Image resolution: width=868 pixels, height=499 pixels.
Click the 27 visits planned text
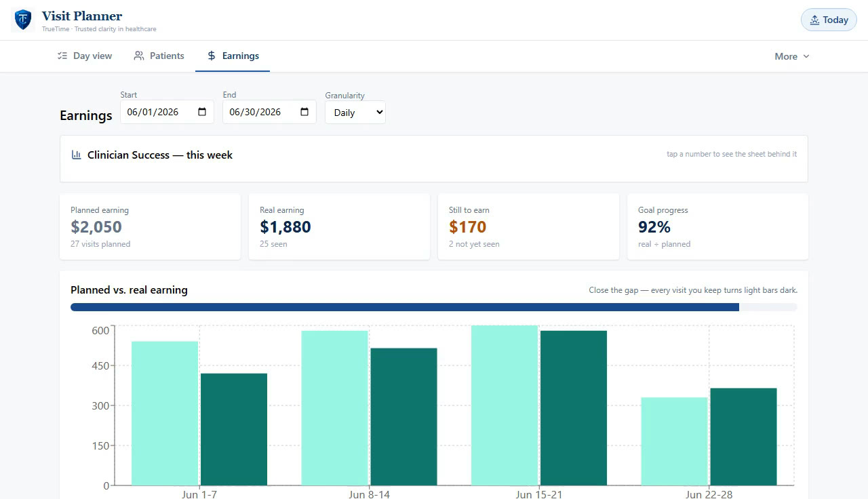click(x=100, y=244)
